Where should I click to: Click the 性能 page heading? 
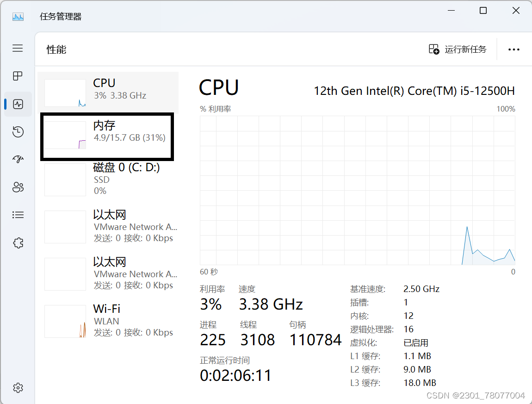coord(56,50)
